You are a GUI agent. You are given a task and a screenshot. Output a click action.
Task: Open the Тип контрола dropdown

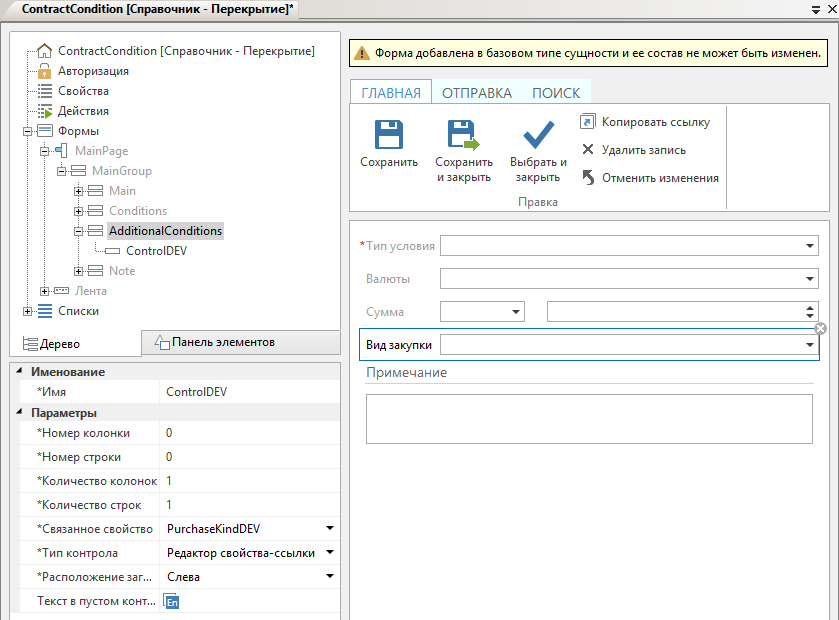(329, 553)
